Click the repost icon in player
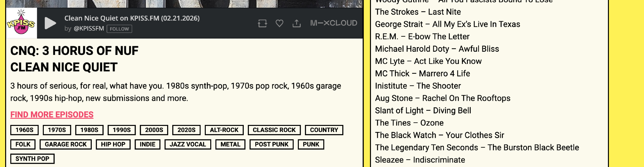The height and width of the screenshot is (167, 644). [262, 23]
